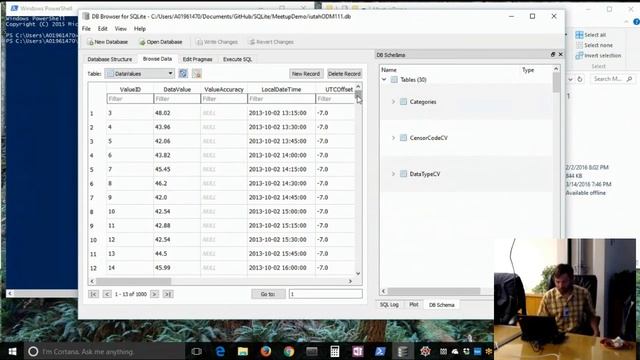
Task: Close the DB Schema panel
Action: click(x=560, y=54)
